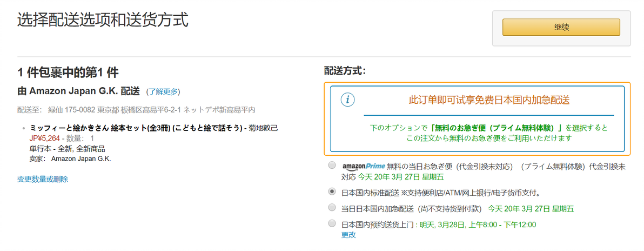Click the 配送方式 label
The image size is (644, 251).
[345, 71]
